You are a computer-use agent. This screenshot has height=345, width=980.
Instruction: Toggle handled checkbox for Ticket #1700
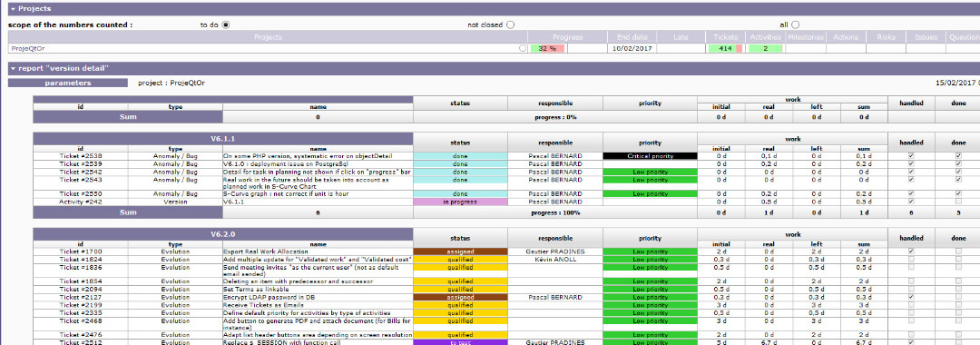(911, 251)
